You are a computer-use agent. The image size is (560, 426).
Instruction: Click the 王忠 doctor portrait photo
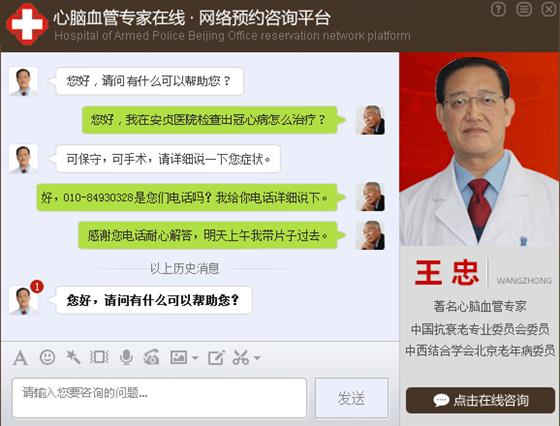click(x=479, y=149)
